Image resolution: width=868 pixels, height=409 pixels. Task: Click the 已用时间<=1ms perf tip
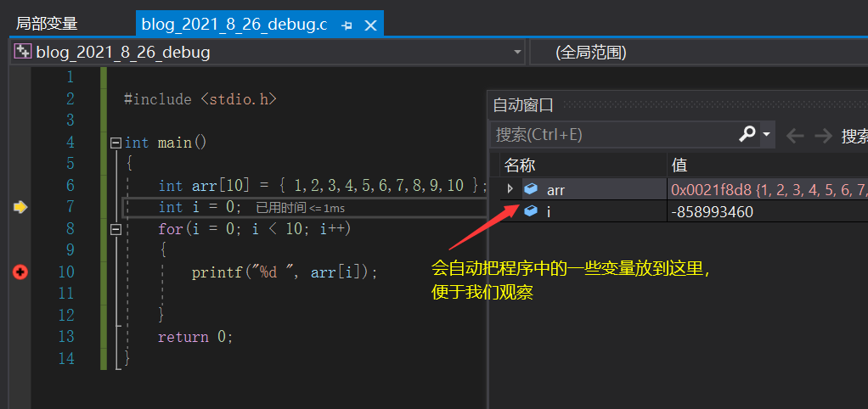[301, 208]
